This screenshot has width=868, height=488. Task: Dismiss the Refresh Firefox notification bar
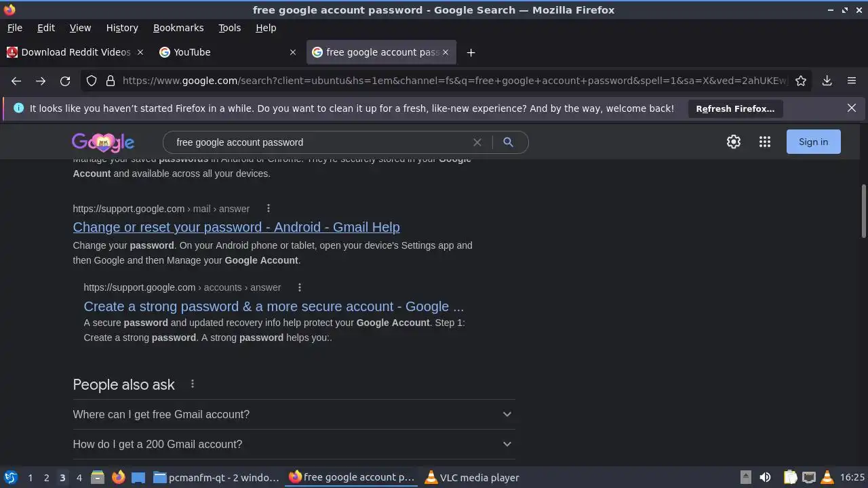click(852, 108)
